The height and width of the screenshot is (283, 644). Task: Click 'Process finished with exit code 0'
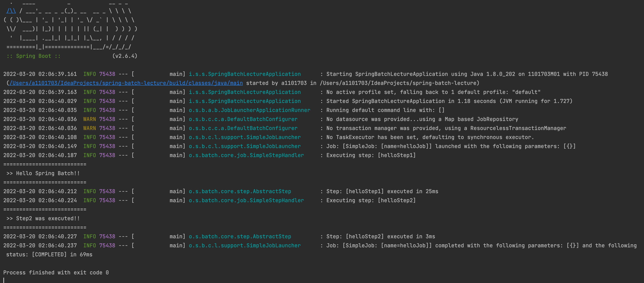(x=56, y=273)
